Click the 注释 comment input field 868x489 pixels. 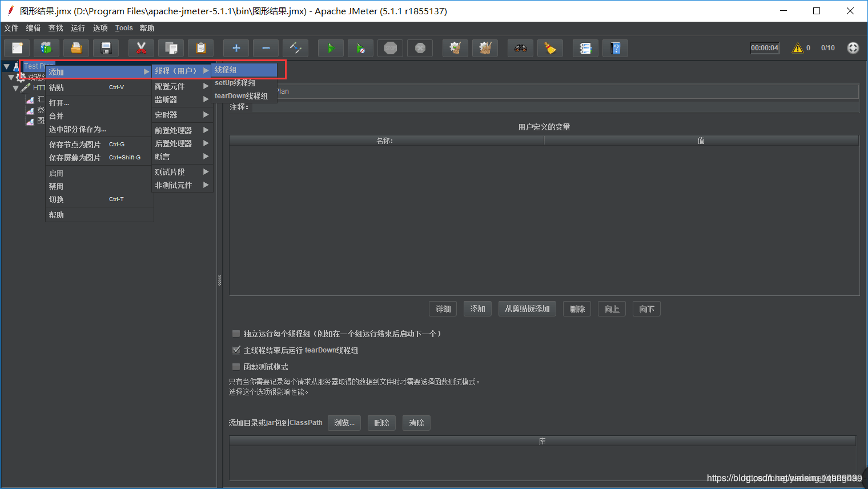click(x=555, y=107)
